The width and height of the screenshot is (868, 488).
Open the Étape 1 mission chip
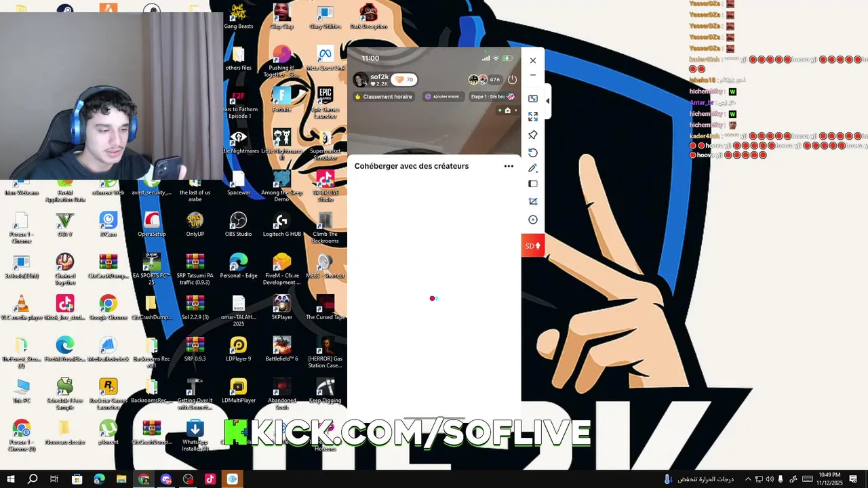click(x=492, y=97)
